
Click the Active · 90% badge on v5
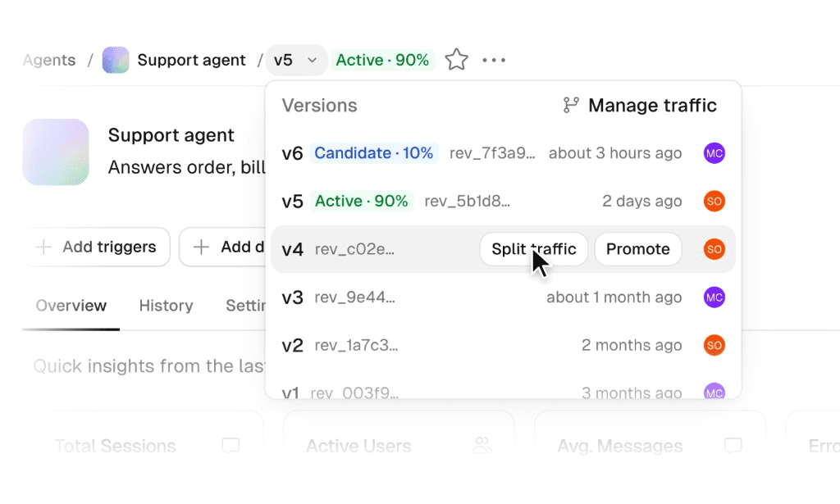pos(362,201)
